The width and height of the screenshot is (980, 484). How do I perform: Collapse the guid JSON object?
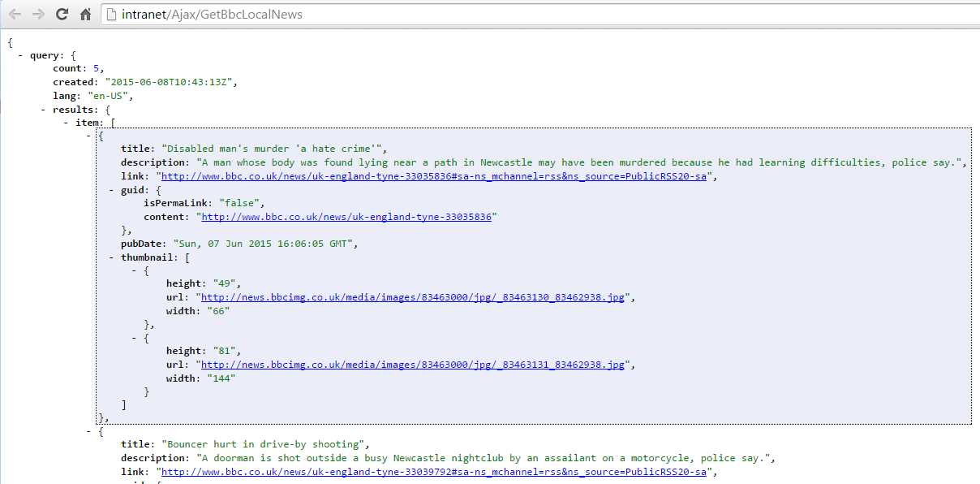tap(110, 189)
